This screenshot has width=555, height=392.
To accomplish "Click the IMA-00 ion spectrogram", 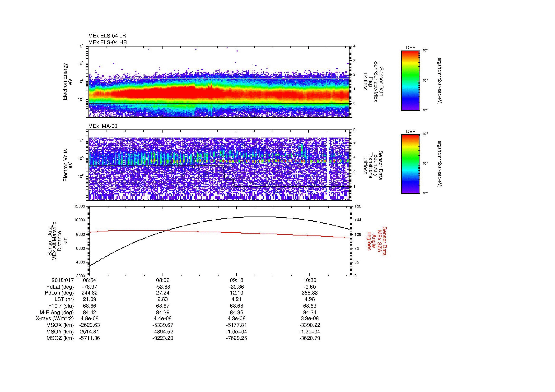I will coord(219,165).
